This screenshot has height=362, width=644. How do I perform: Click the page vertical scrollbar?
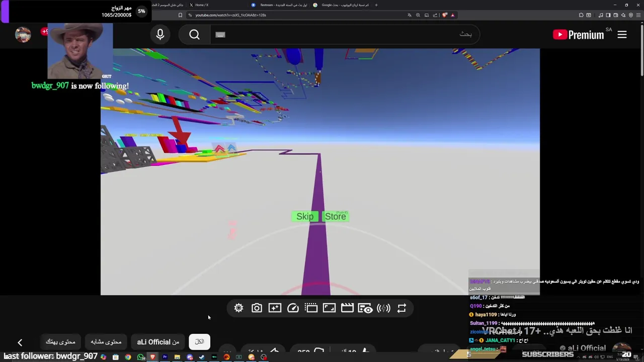[642, 50]
